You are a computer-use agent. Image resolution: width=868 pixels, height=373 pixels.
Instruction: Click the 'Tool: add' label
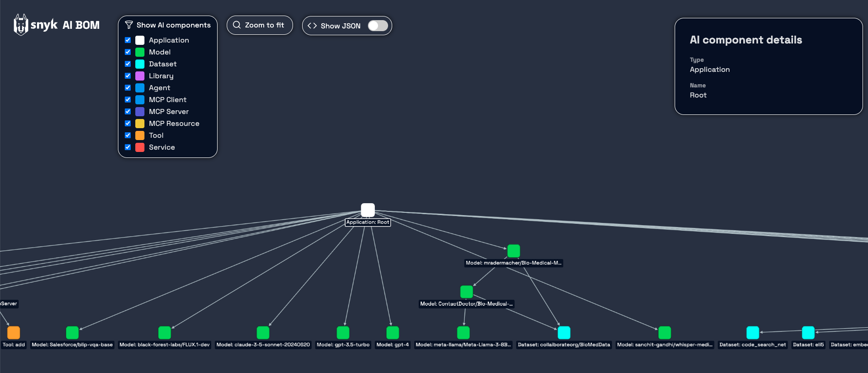click(x=14, y=345)
